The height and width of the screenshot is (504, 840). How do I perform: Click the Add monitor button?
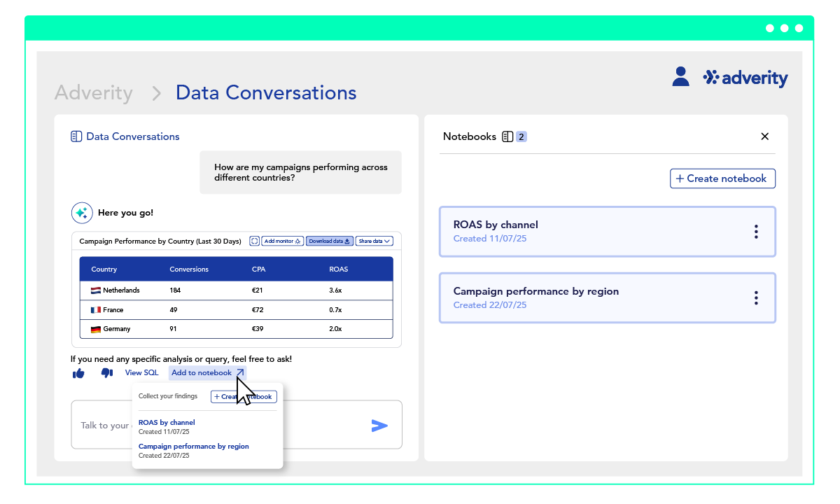282,241
